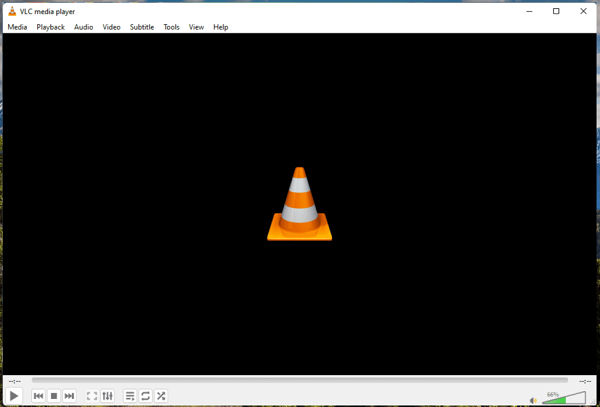This screenshot has height=407, width=600.
Task: Open the Tools menu
Action: pos(171,27)
